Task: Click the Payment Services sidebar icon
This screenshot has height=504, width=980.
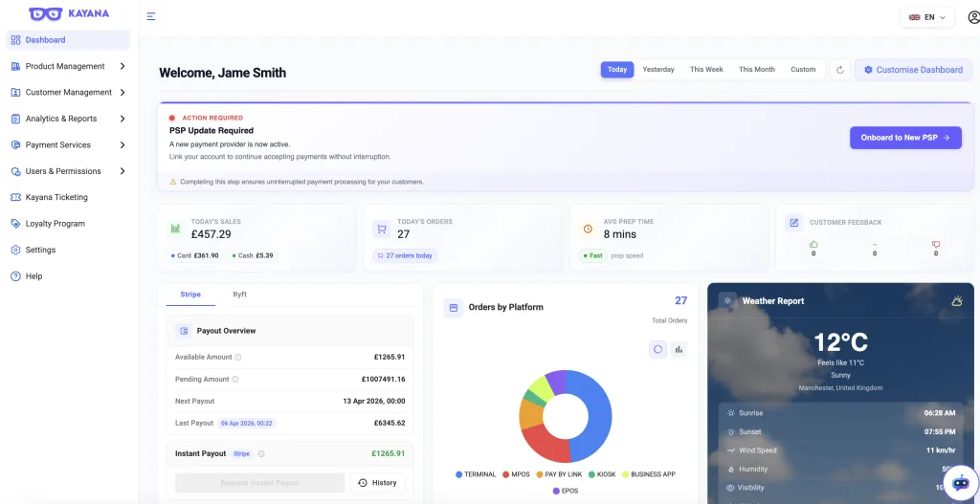Action: [15, 145]
